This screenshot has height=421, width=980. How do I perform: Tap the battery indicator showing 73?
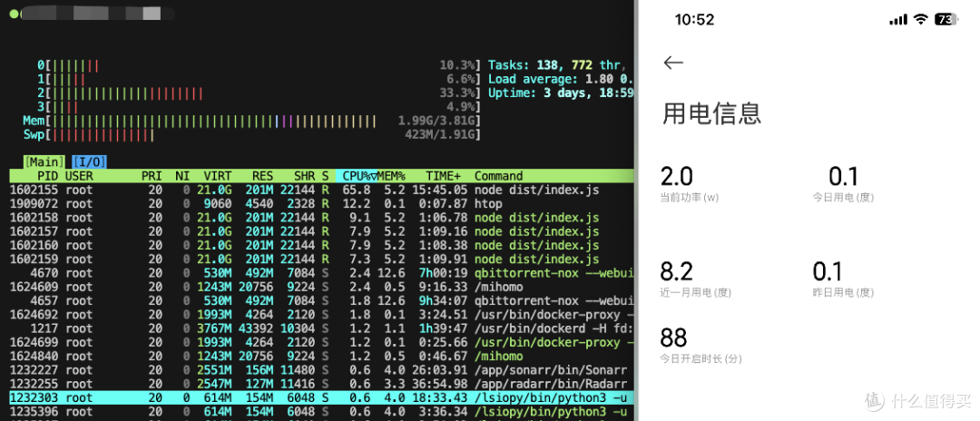946,19
